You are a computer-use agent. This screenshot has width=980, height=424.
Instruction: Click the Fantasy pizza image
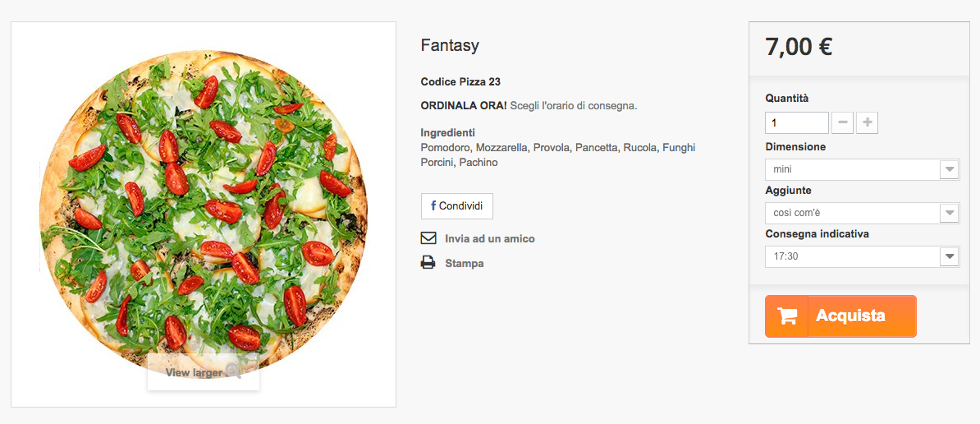tap(203, 205)
